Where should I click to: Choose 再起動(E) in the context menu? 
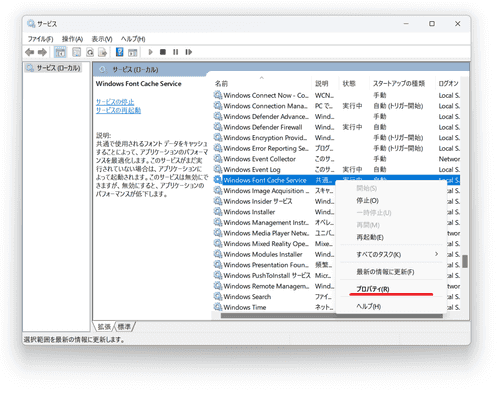(x=370, y=237)
